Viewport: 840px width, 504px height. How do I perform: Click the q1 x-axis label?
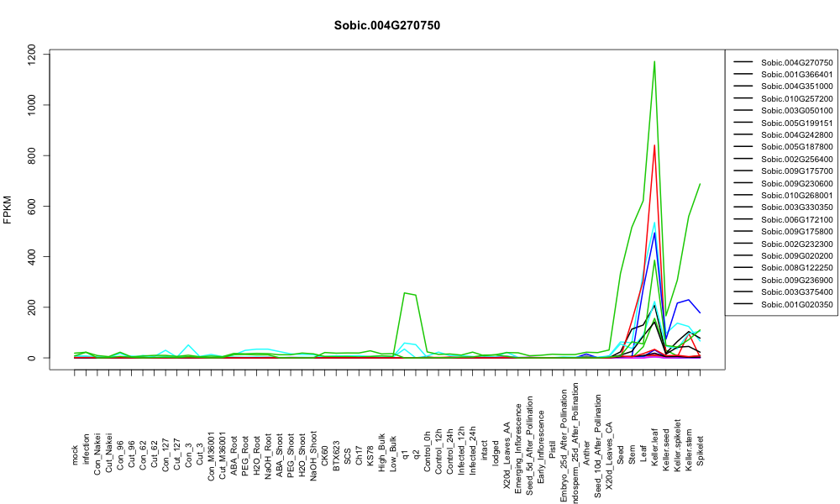pyautogui.click(x=405, y=454)
